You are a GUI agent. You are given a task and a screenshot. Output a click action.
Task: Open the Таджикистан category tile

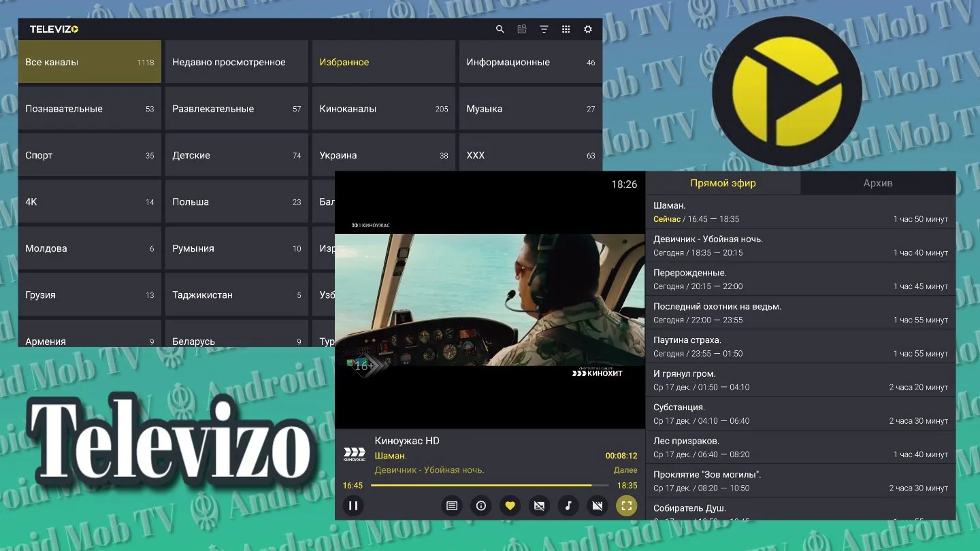(x=237, y=295)
